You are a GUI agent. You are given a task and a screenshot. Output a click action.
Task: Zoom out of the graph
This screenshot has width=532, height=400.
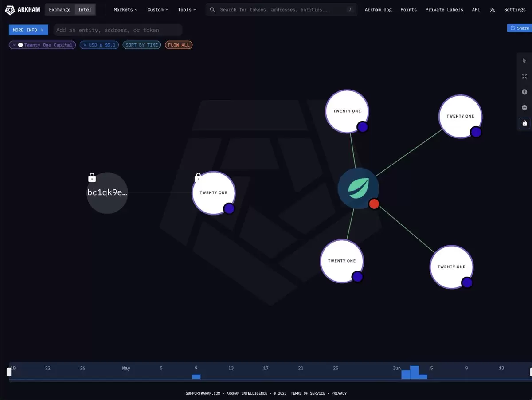tap(524, 107)
